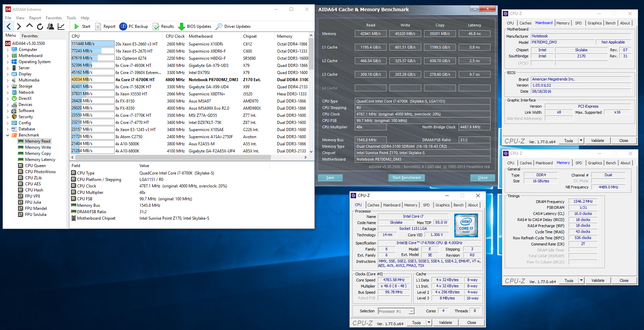Image resolution: width=644 pixels, height=330 pixels.
Task: Select the Motherboard tree item
Action: click(31, 56)
